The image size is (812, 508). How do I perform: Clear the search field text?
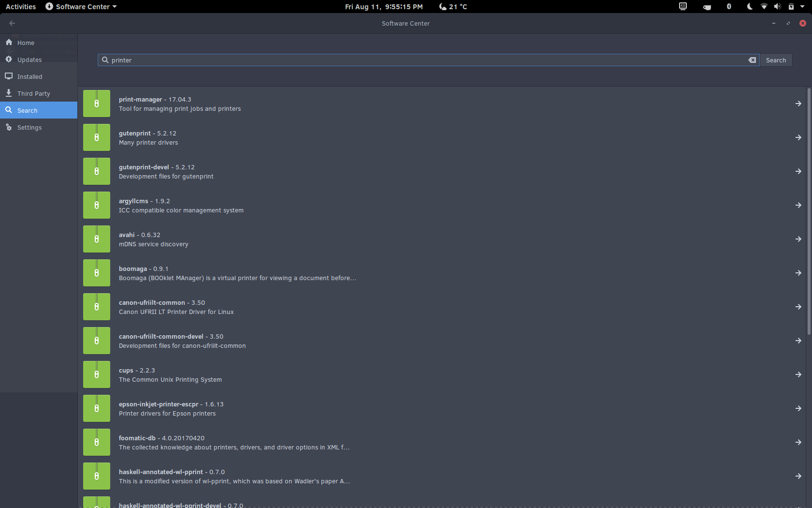click(x=752, y=60)
